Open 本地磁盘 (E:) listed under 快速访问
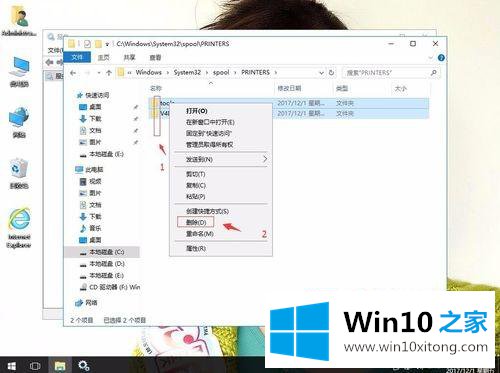 pos(106,154)
